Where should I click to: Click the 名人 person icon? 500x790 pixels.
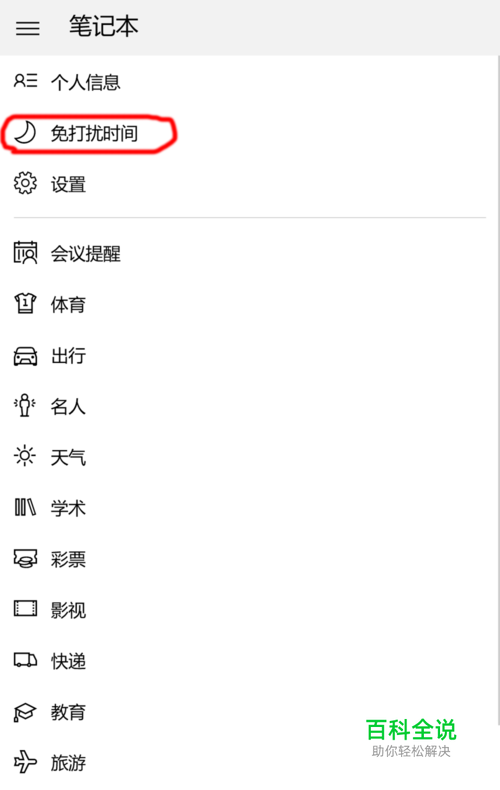tap(25, 406)
